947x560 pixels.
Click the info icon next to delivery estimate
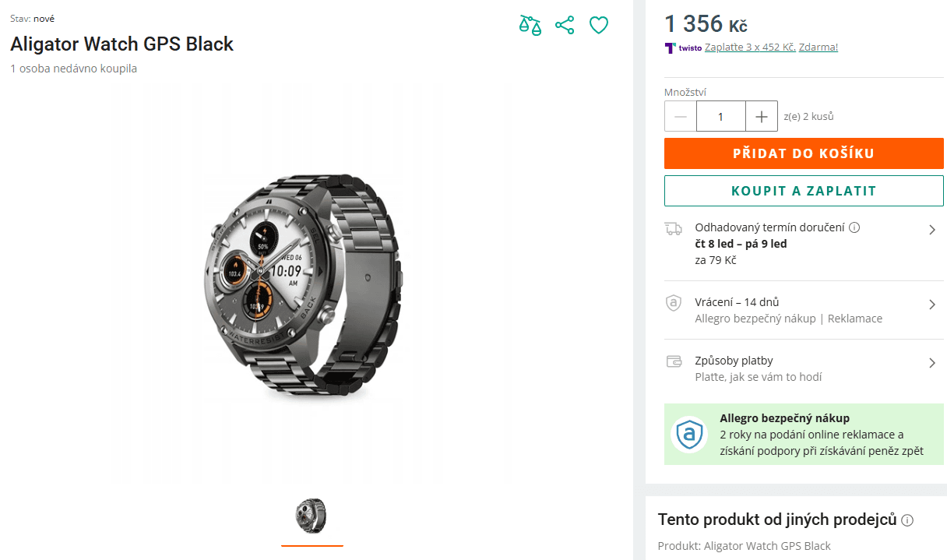pos(854,227)
